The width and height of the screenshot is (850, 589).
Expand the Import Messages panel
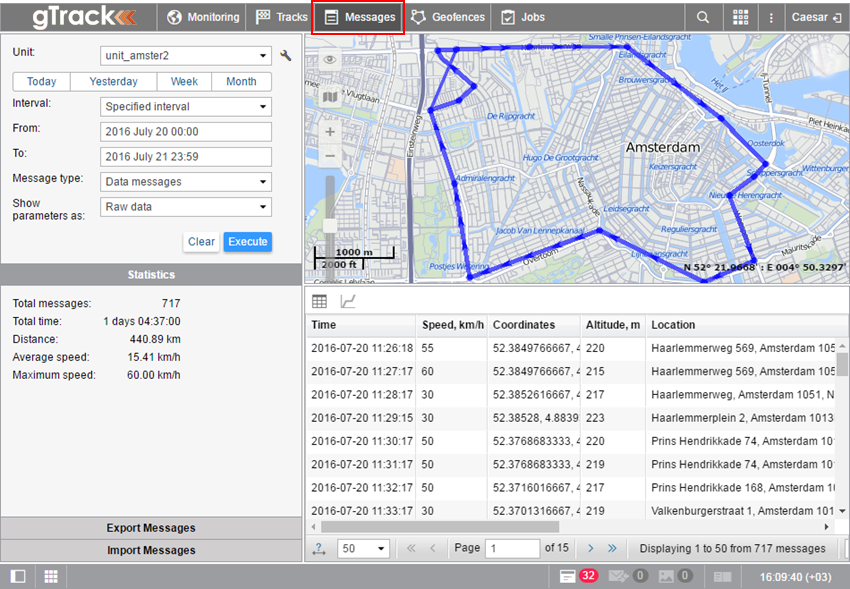click(151, 550)
